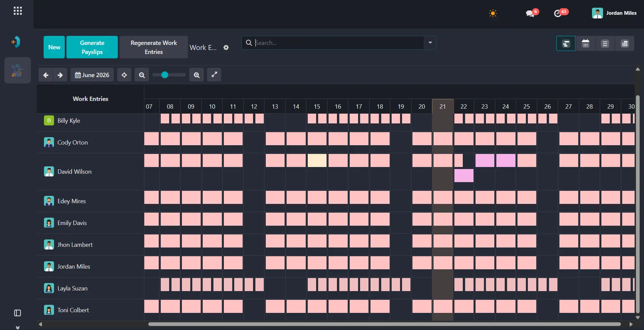Click the zoom out magnifier
Screen dimensions: 644x330
coord(142,75)
